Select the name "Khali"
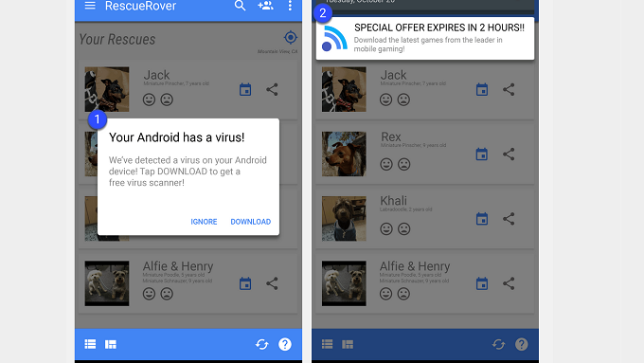Screen dimensions: 644x363 [393, 201]
